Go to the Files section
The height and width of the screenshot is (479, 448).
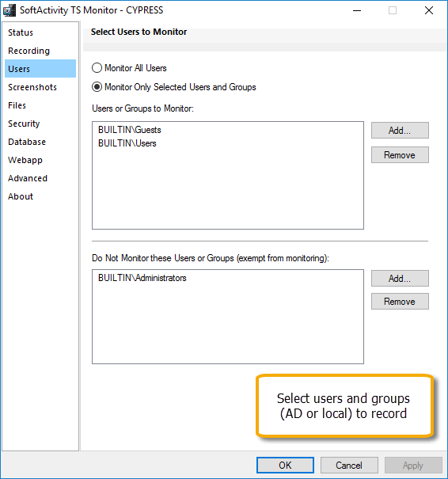(x=17, y=105)
